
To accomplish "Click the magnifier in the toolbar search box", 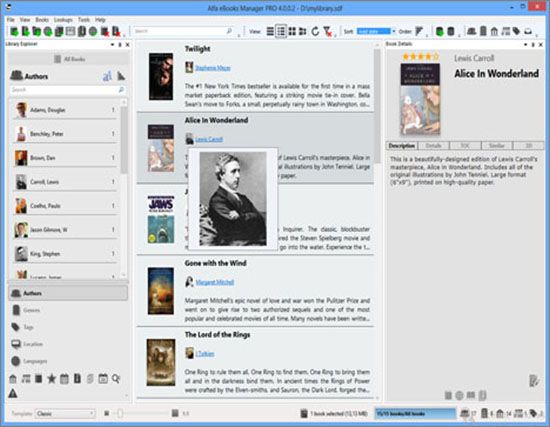I will tap(229, 31).
